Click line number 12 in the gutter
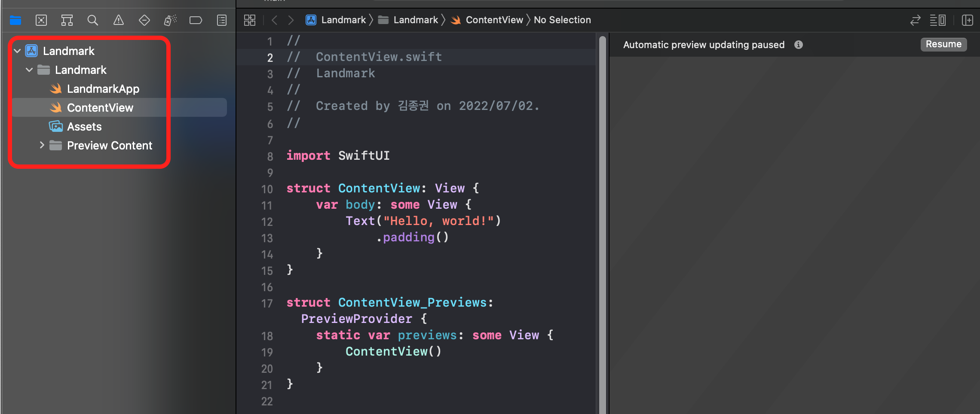This screenshot has width=980, height=414. (x=267, y=222)
